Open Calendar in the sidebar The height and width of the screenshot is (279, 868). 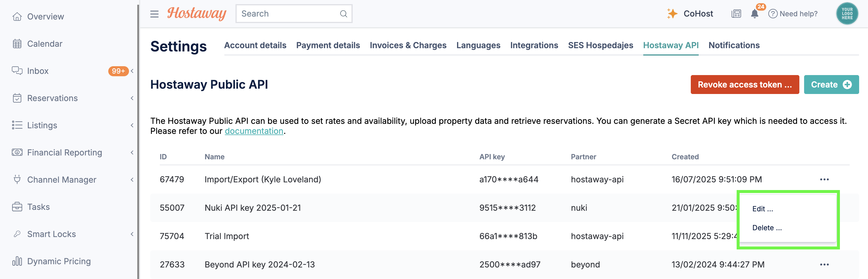tap(44, 44)
